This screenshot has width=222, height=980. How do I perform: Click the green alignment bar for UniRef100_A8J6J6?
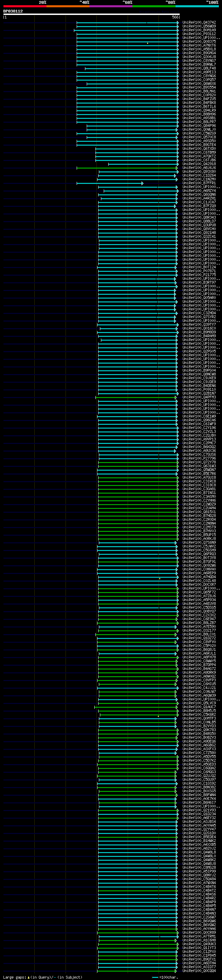click(127, 168)
